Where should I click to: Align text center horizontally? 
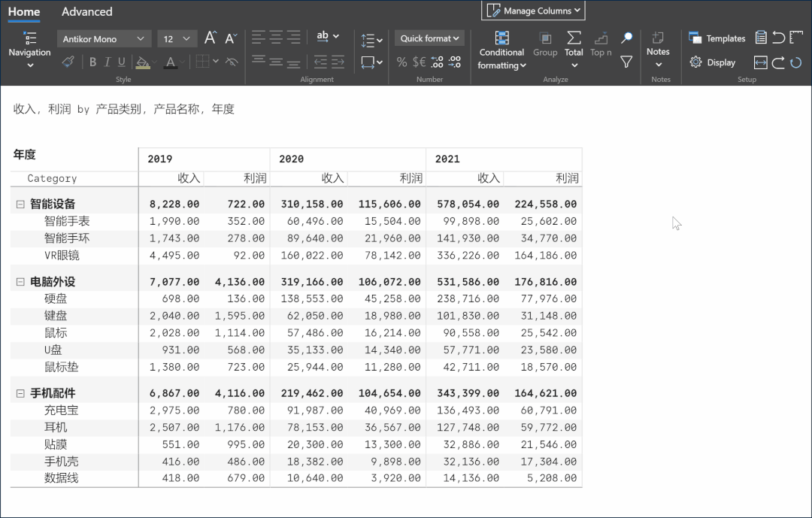point(276,37)
